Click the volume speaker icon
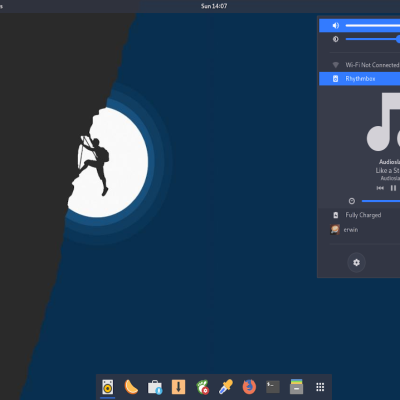 pyautogui.click(x=336, y=26)
